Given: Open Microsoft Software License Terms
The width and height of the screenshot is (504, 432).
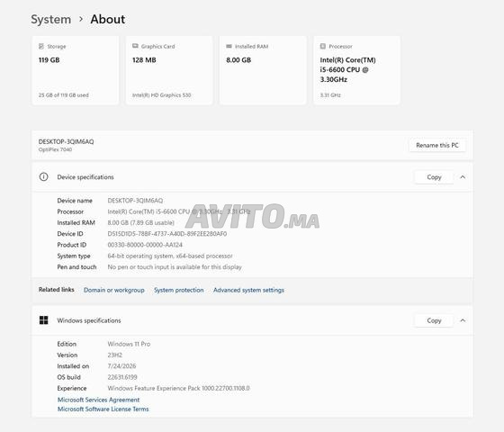Looking at the screenshot, I should tap(103, 409).
